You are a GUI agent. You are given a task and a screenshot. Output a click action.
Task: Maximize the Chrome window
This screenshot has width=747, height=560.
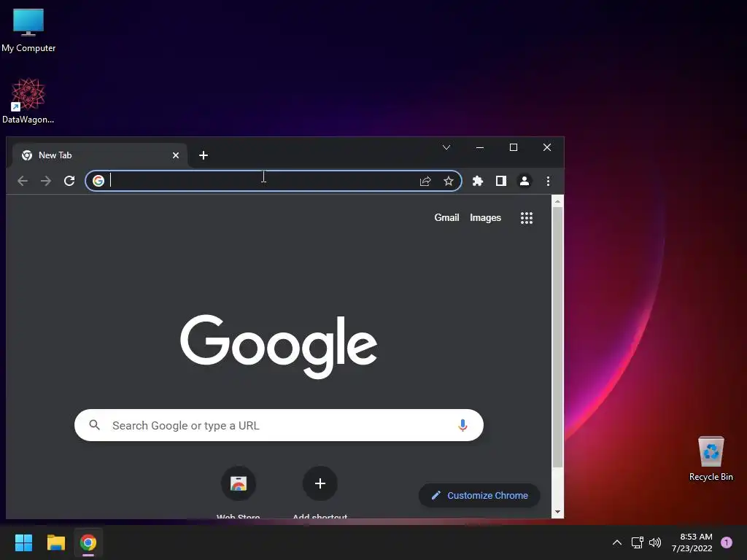[x=514, y=147]
